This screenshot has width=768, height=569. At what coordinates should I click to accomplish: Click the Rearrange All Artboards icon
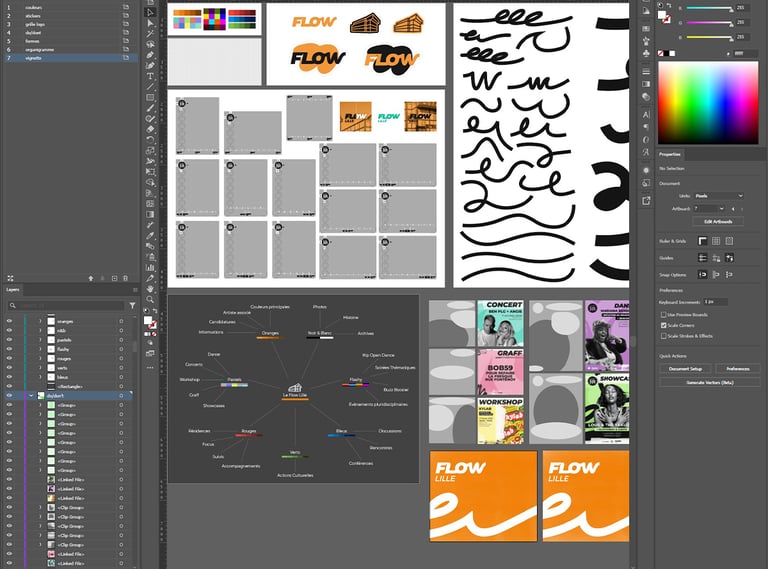click(10, 278)
